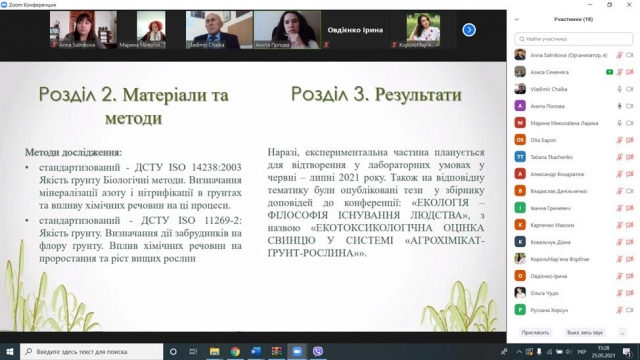Screen dimensions: 640x360
Task: Click the Windows Task View icon
Action: 193,351
